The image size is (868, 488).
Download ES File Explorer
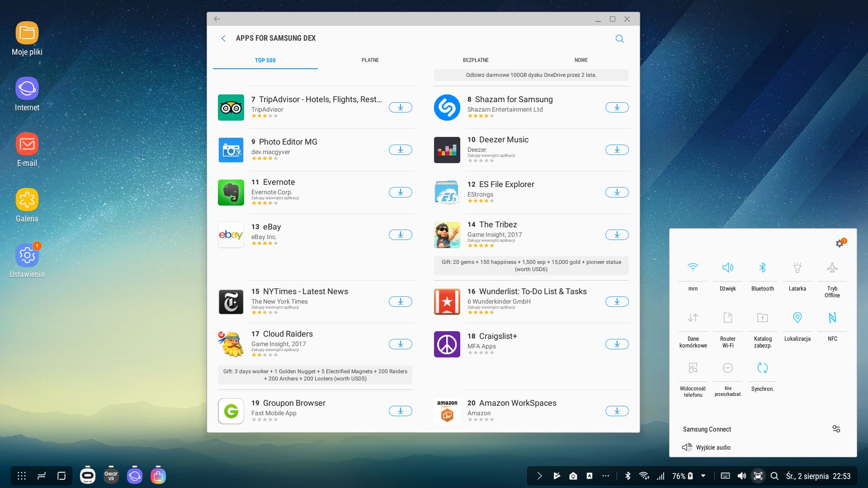pos(617,192)
